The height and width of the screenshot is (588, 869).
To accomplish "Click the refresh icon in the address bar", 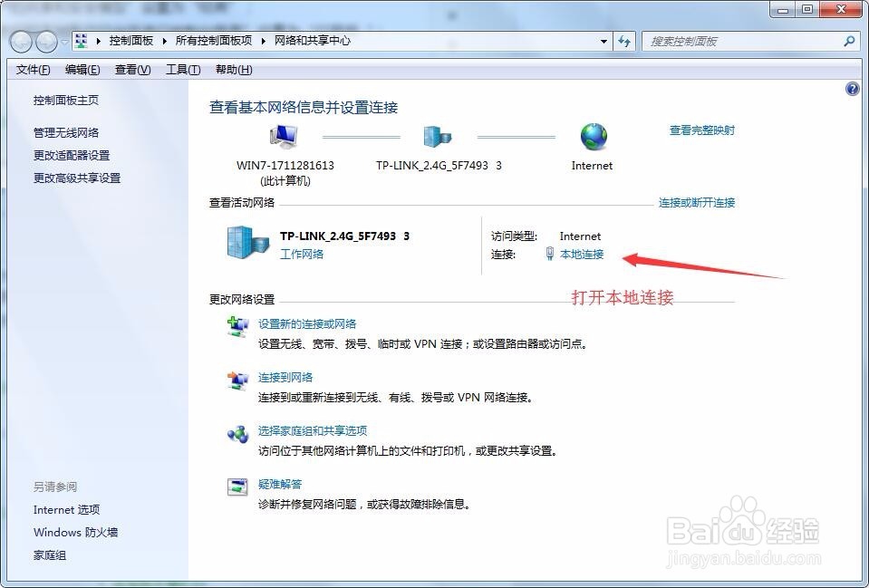I will (624, 41).
